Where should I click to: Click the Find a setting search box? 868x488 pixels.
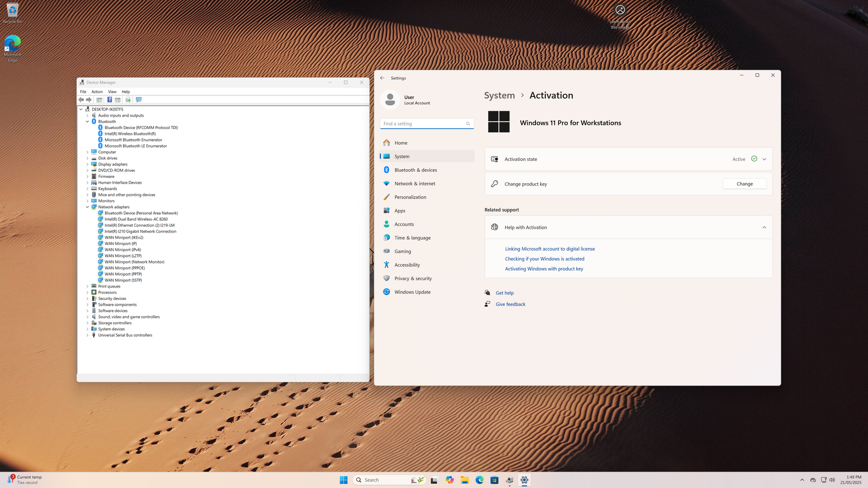[427, 124]
